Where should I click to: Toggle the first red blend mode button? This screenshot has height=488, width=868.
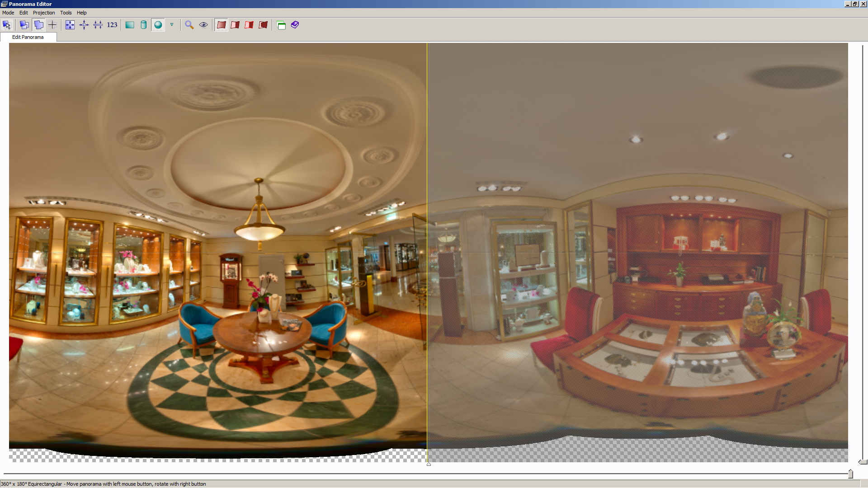point(221,25)
